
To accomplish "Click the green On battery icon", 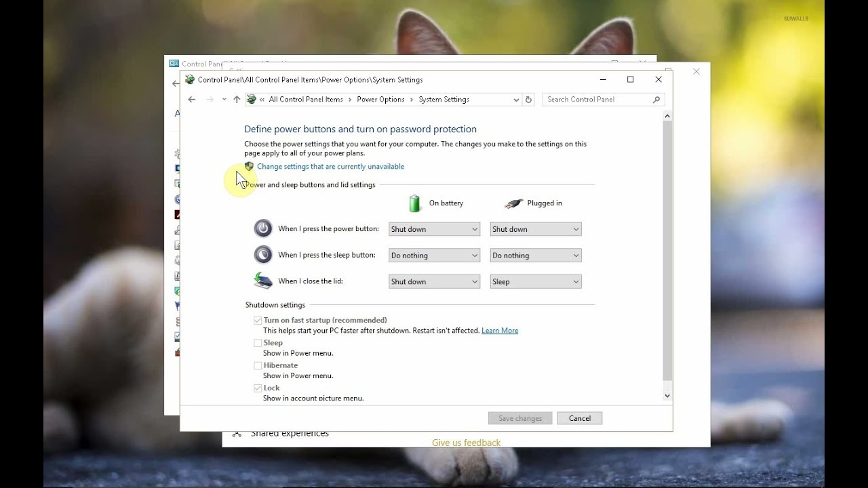I will pyautogui.click(x=415, y=203).
